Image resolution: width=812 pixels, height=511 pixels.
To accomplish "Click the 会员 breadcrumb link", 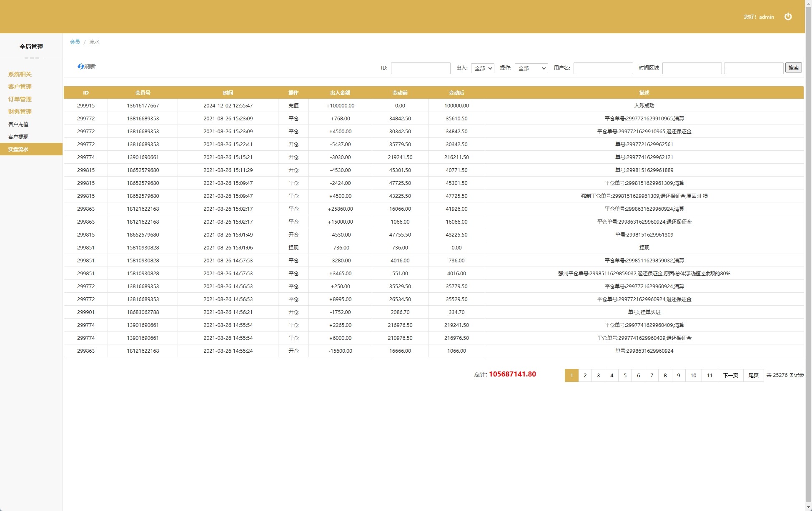I will coord(75,42).
